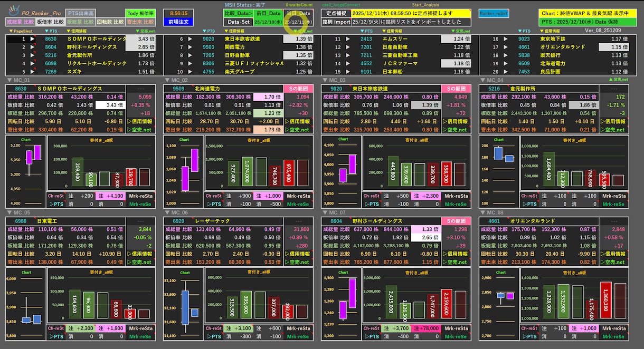Click the arrow beside rank 3 倉元製作所
The height and width of the screenshot is (349, 644).
[33, 55]
